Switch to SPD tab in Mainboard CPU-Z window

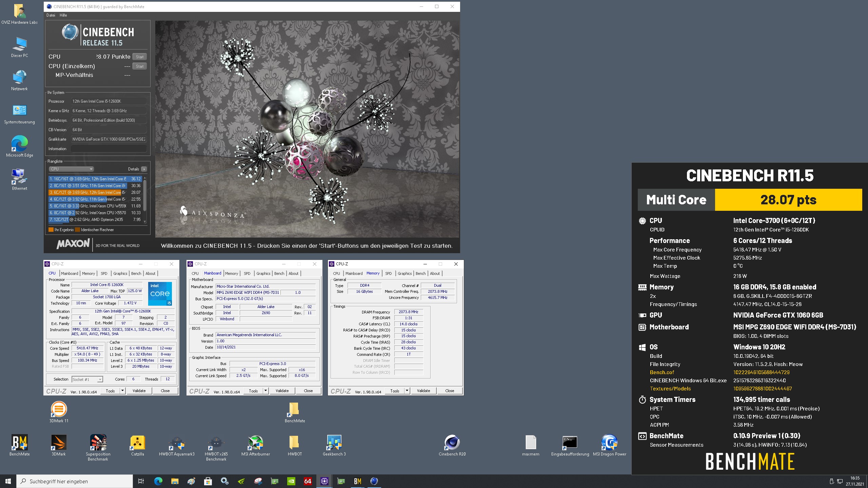pos(247,273)
